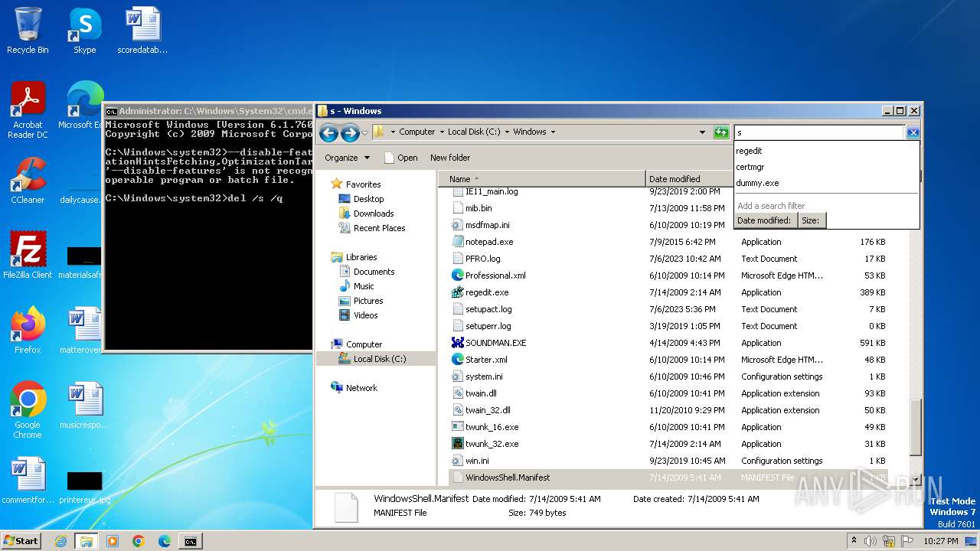Open the Organize dropdown menu
This screenshot has height=551, width=980.
[x=347, y=158]
